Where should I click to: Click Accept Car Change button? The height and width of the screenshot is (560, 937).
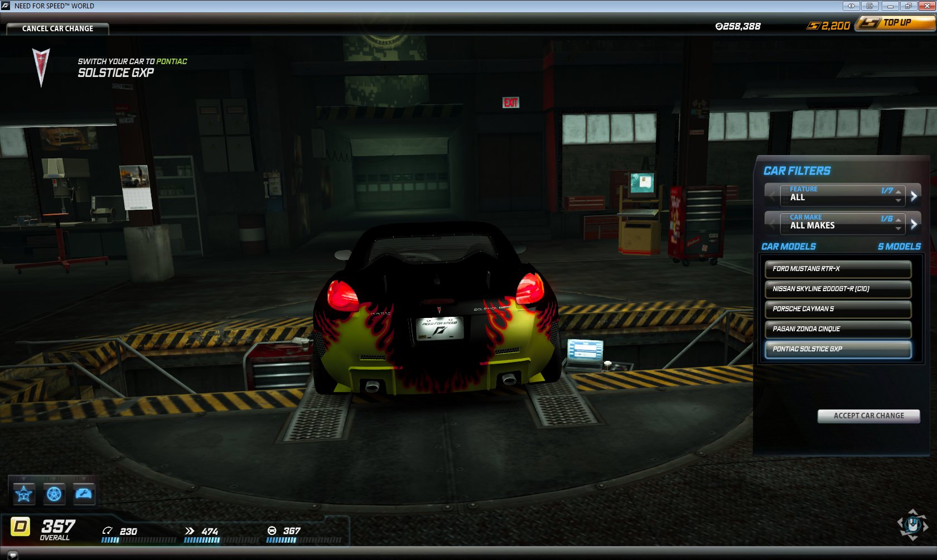click(868, 416)
